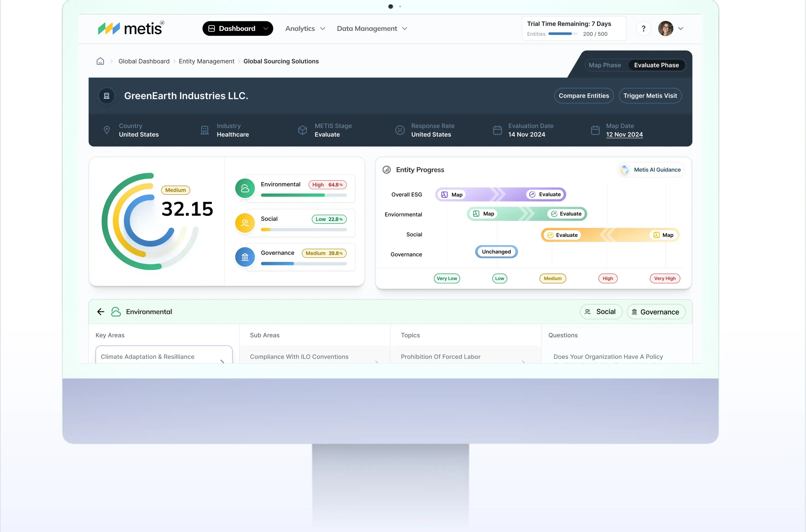Open the 12 Nov 2024 map date link
Viewport: 806px width, 532px height.
(x=624, y=135)
